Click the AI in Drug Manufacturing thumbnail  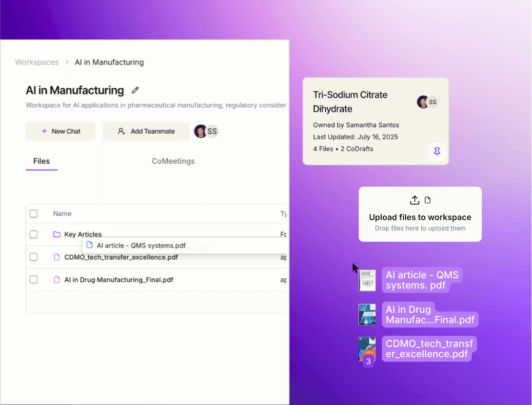click(367, 315)
